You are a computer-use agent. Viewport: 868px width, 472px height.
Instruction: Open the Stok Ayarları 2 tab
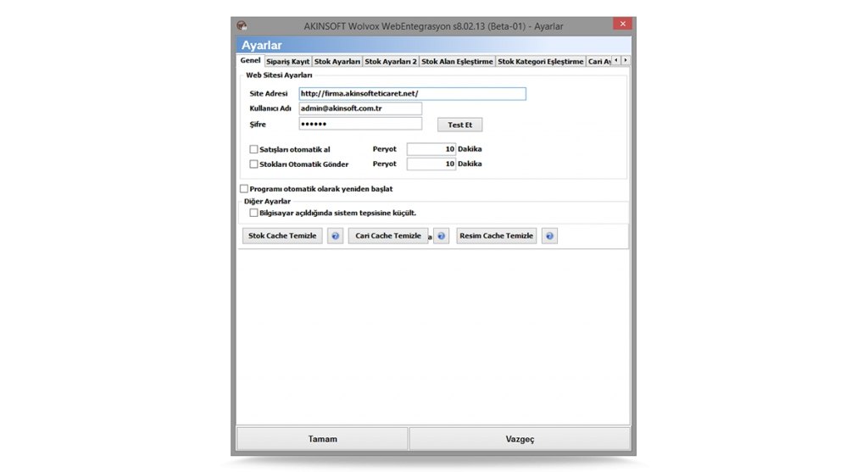click(391, 61)
